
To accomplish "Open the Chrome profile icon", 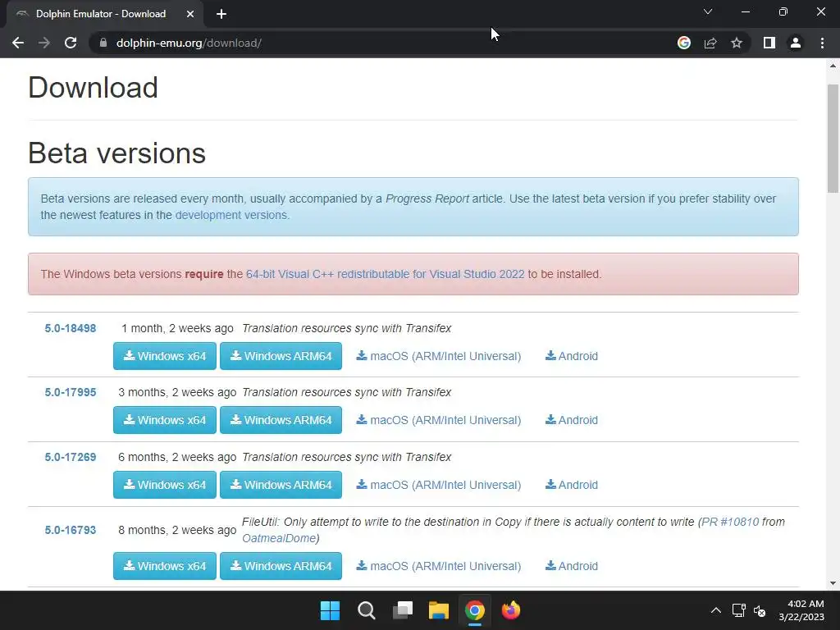I will (x=796, y=43).
